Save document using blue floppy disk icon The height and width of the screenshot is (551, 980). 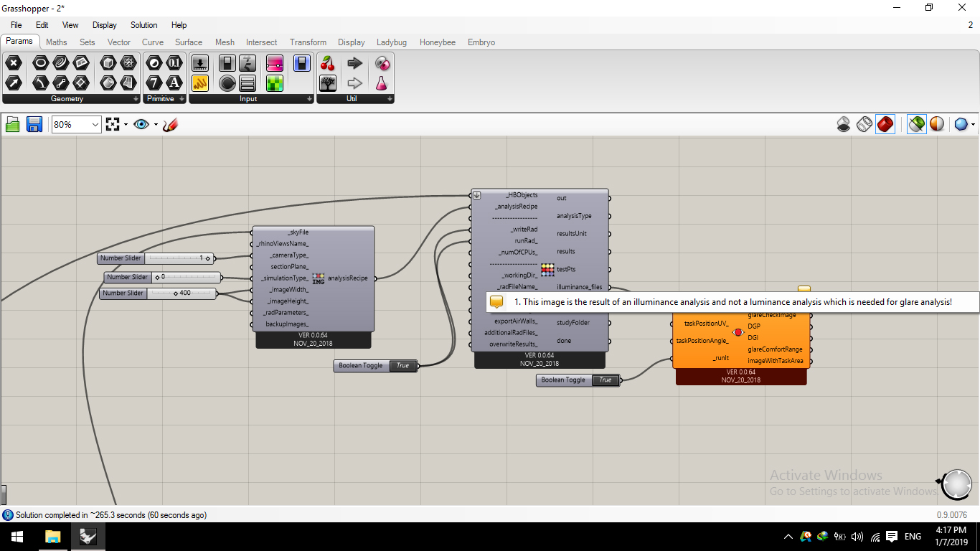(34, 125)
